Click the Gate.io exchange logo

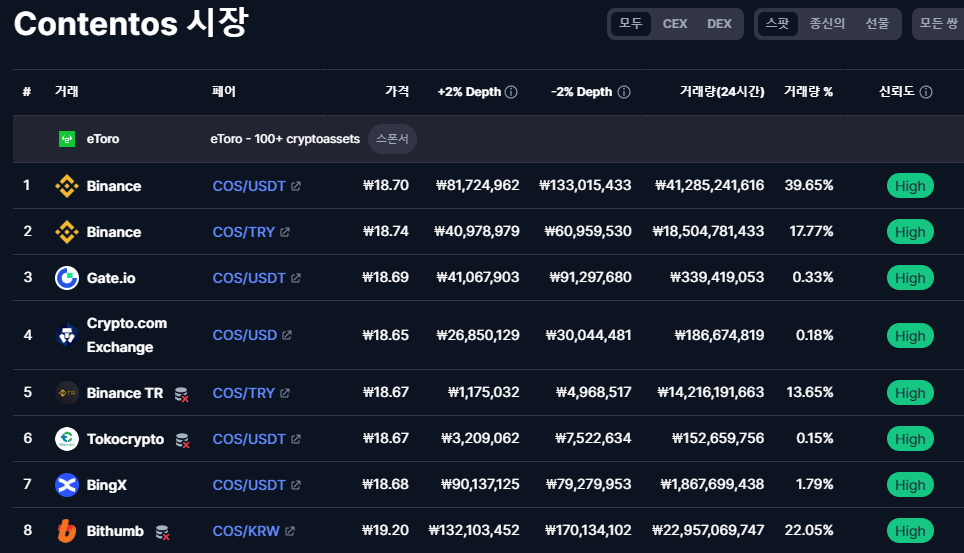(x=67, y=278)
